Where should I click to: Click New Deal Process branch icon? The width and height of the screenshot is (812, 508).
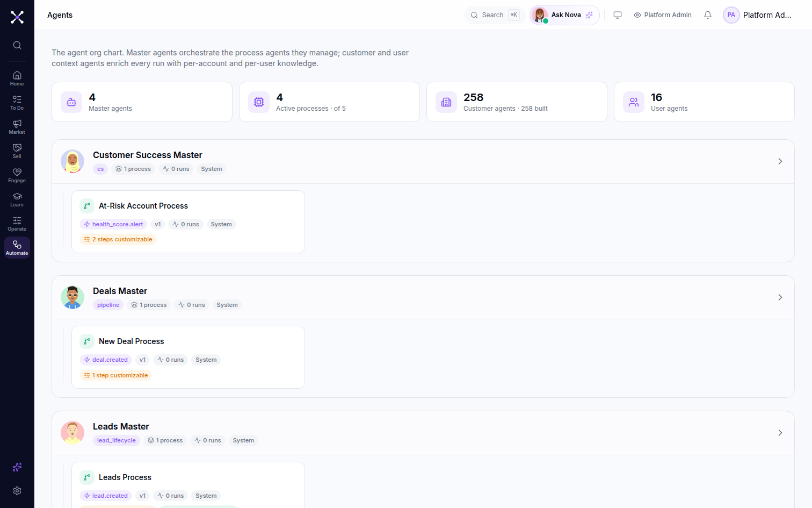tap(87, 341)
